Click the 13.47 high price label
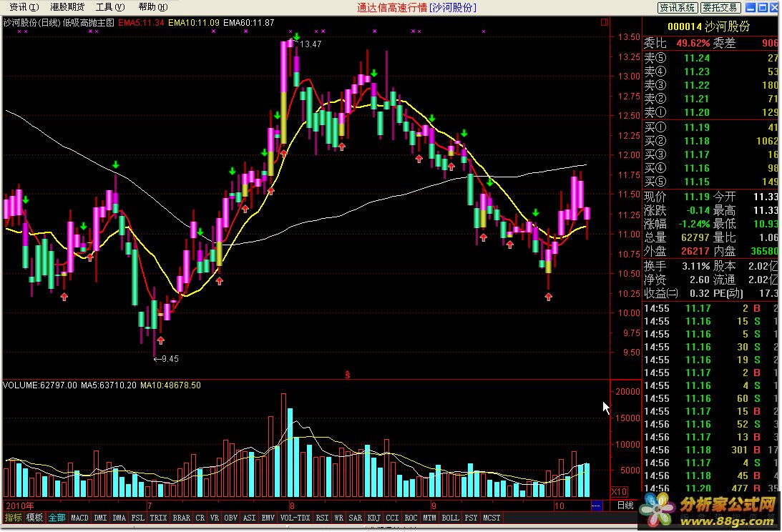 311,44
